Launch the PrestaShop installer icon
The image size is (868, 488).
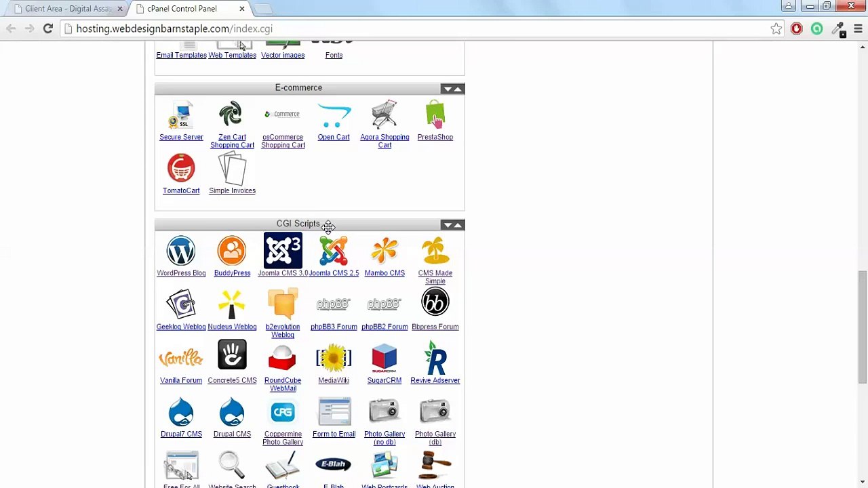[435, 114]
